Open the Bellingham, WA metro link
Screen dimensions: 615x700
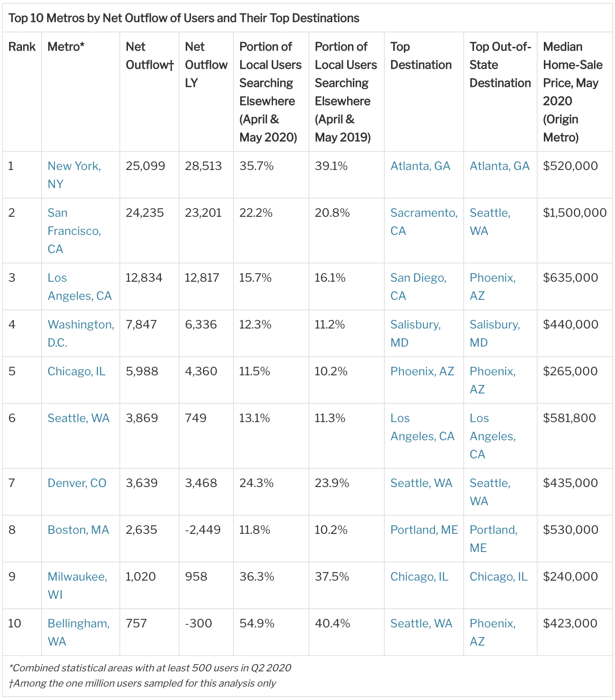tap(78, 632)
